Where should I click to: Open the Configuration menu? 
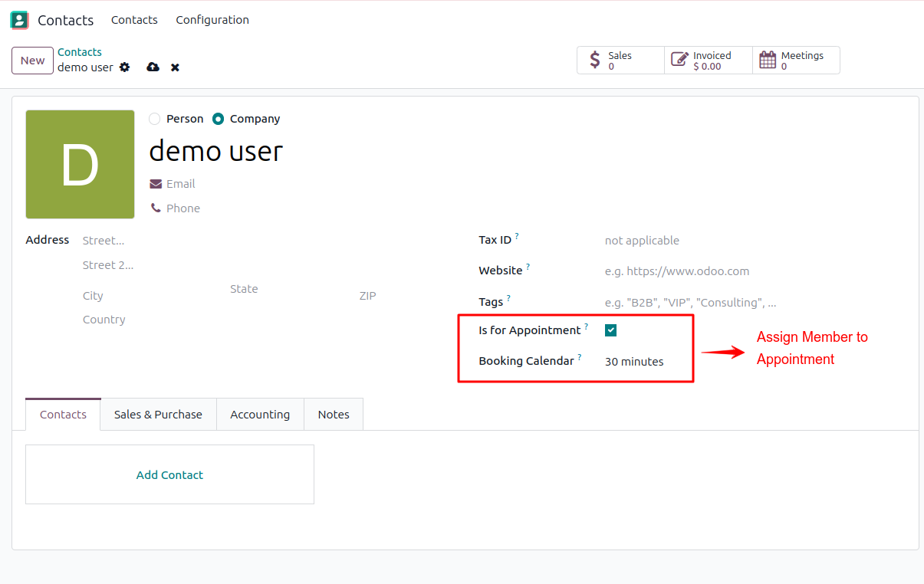tap(212, 20)
